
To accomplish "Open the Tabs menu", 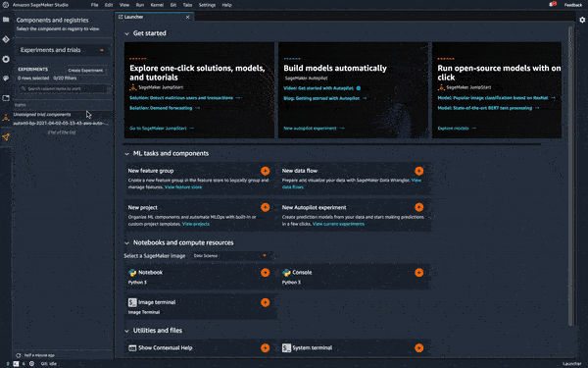I will (187, 5).
